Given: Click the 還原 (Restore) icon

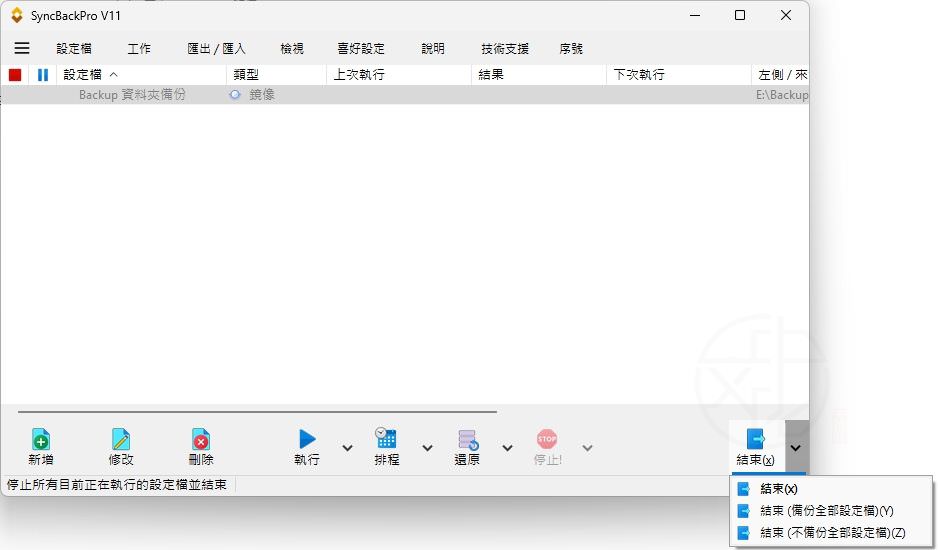Looking at the screenshot, I should (467, 439).
